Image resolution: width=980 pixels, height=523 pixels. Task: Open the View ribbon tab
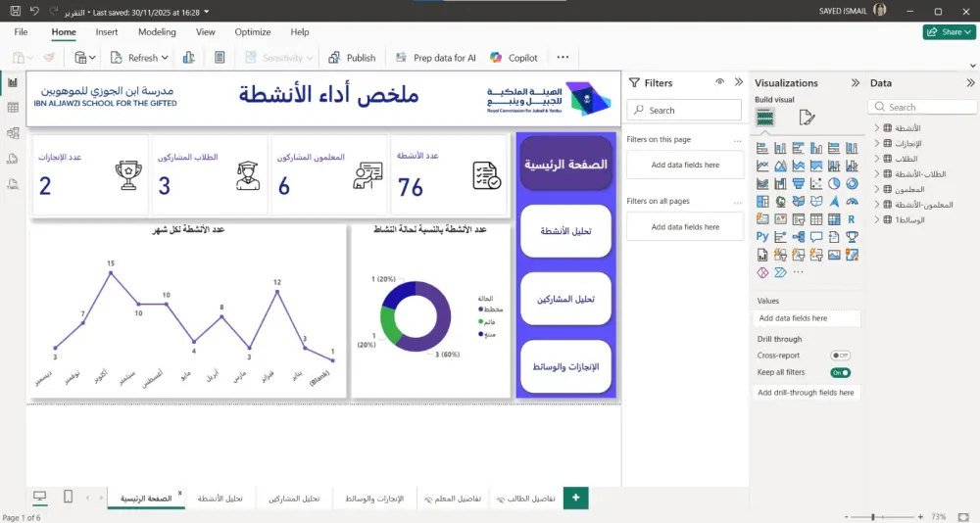click(205, 32)
